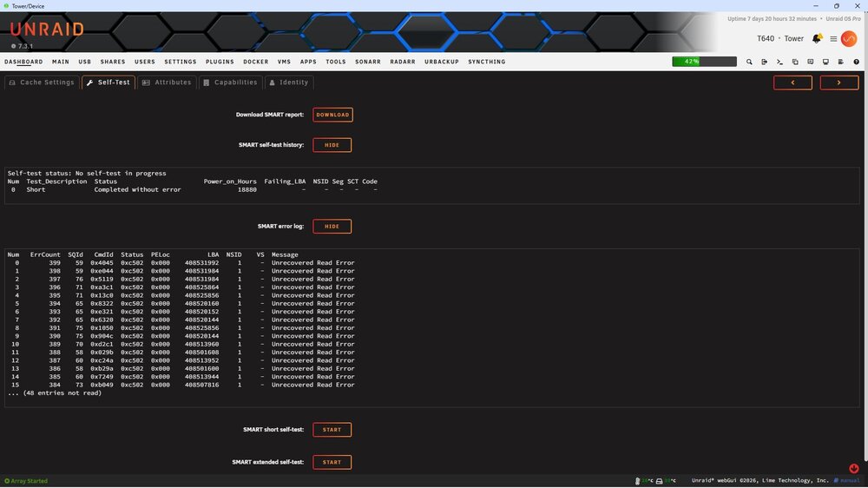Click the CmdId 0x4045 cell
The width and height of the screenshot is (868, 488).
102,263
